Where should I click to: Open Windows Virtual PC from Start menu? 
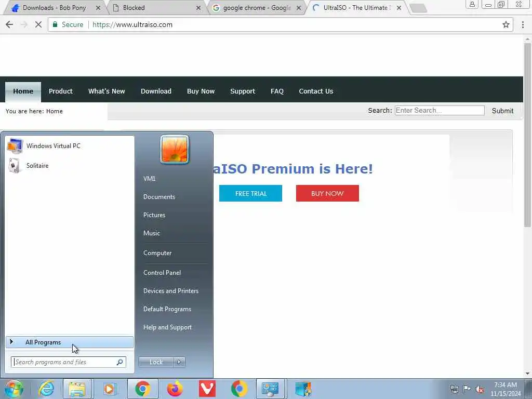coord(70,146)
